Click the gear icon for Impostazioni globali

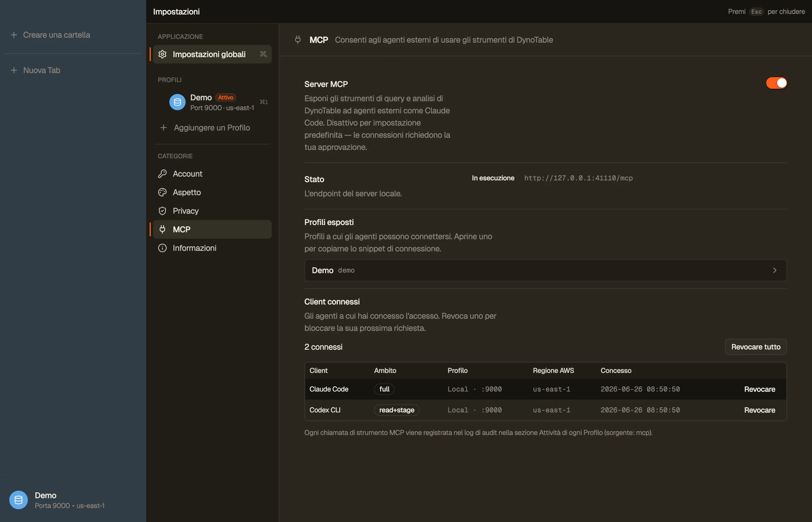pos(162,54)
